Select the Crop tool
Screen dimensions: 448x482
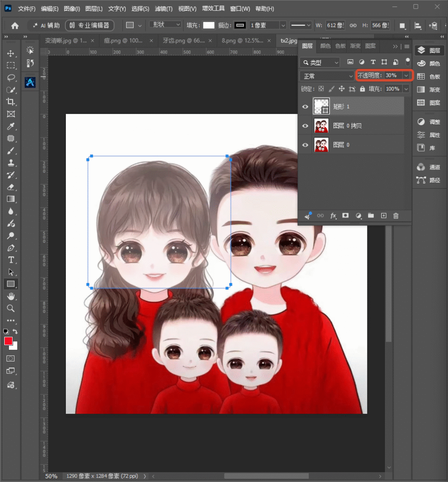11,102
